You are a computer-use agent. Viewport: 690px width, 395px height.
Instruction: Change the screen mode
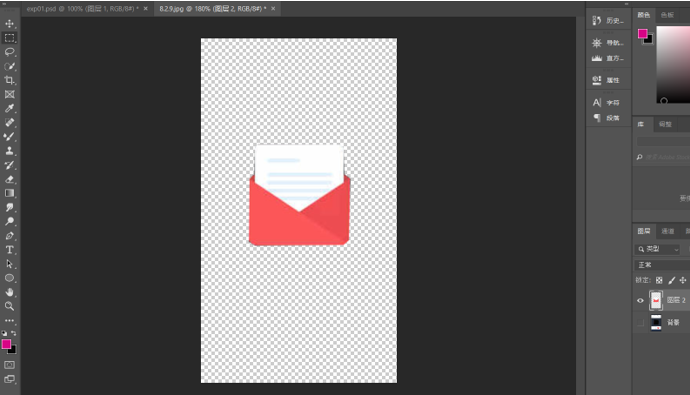click(x=9, y=379)
